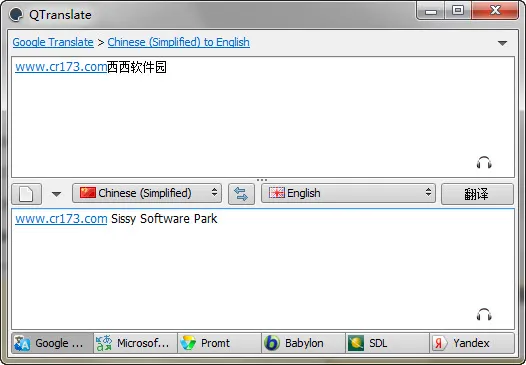Viewport: 526px width, 365px height.
Task: Switch to the Google translation service tab
Action: coord(52,343)
